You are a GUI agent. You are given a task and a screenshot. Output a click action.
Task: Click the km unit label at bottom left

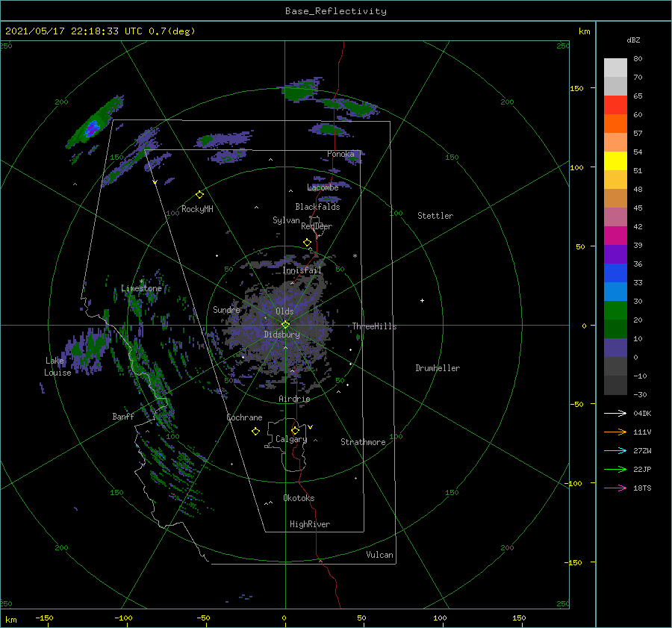tap(10, 620)
